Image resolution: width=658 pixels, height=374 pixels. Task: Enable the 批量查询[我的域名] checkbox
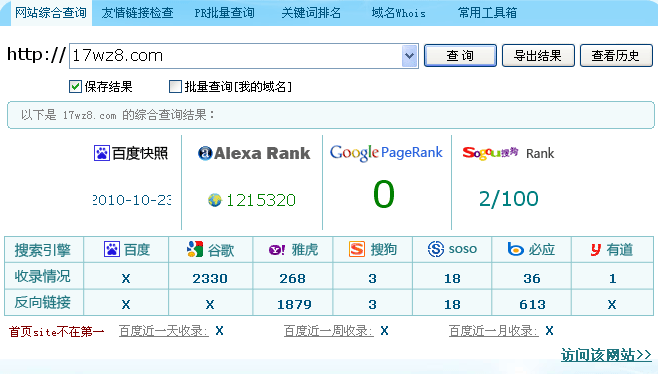point(175,86)
